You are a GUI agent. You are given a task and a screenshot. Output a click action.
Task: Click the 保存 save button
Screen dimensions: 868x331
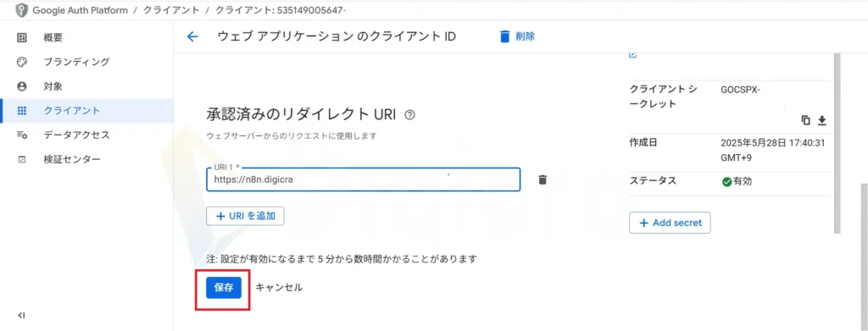click(x=224, y=287)
